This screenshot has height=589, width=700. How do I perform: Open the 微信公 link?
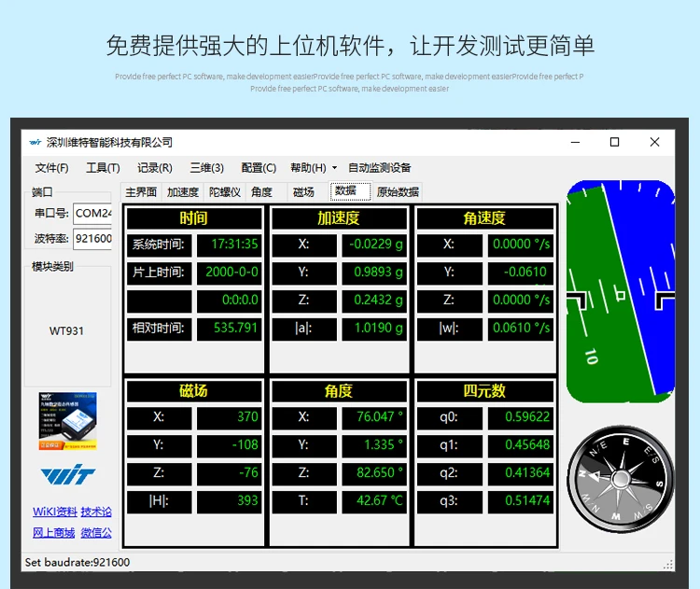[96, 533]
